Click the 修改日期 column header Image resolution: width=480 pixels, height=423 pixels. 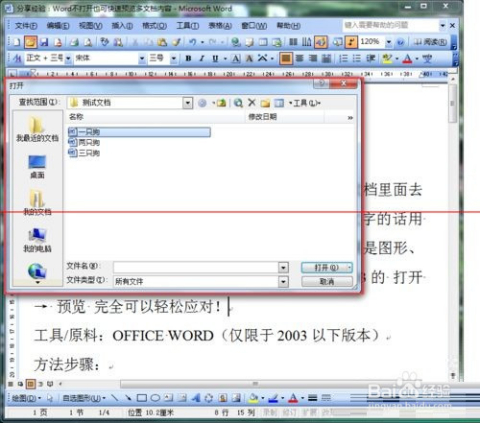click(x=284, y=117)
